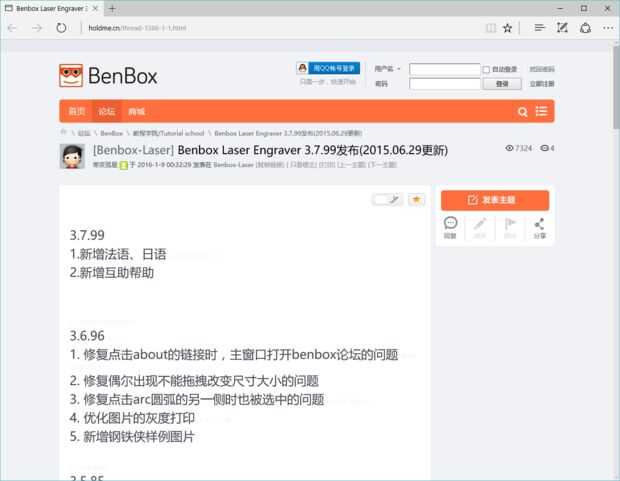The width and height of the screenshot is (620, 481).
Task: Click the line '2.新增互助帮助'
Action: [x=112, y=273]
